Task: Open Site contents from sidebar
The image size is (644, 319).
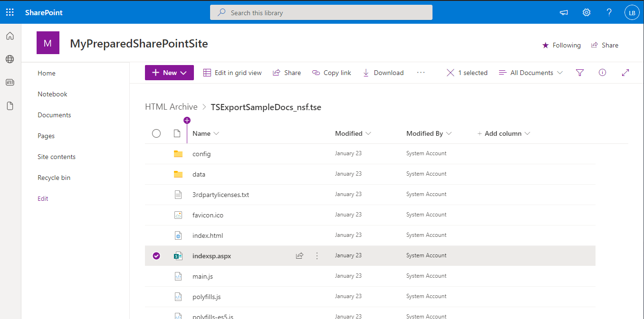Action: [x=56, y=156]
